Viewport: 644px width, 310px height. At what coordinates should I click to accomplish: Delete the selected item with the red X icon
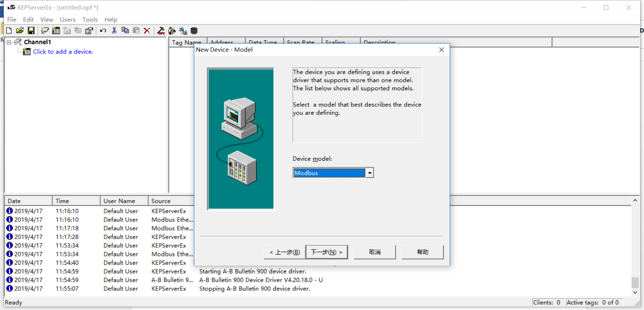[147, 31]
